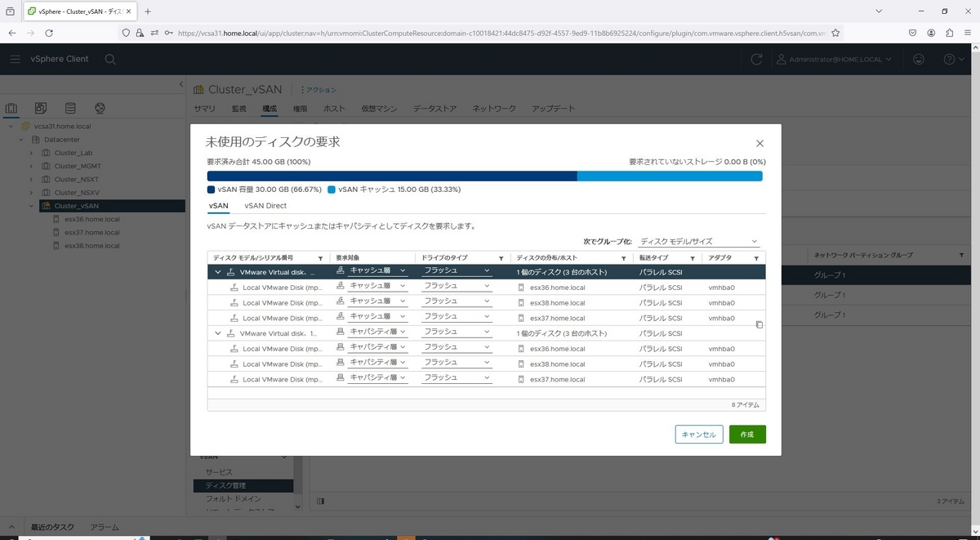This screenshot has height=540, width=980.
Task: Collapse the Datacenter tree node
Action: [x=22, y=140]
